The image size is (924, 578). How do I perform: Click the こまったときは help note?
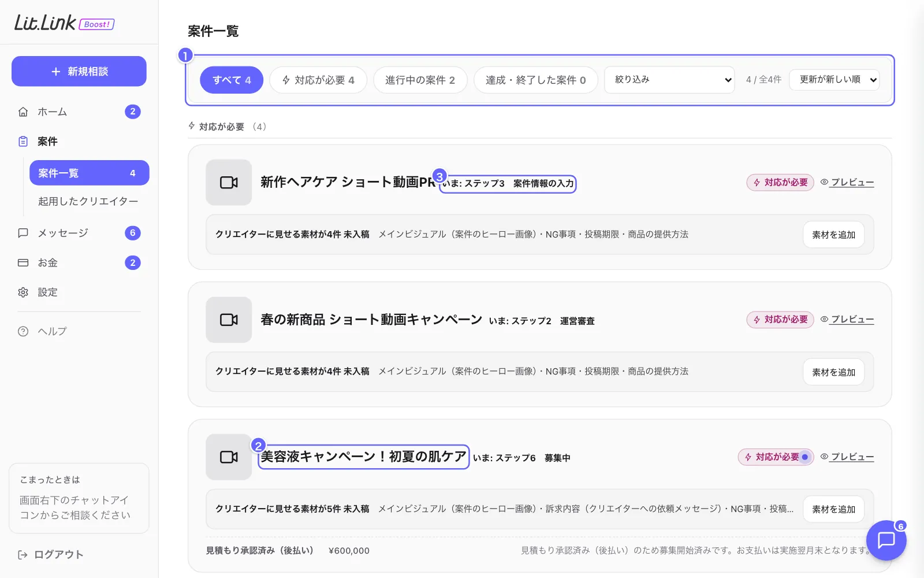tap(79, 498)
